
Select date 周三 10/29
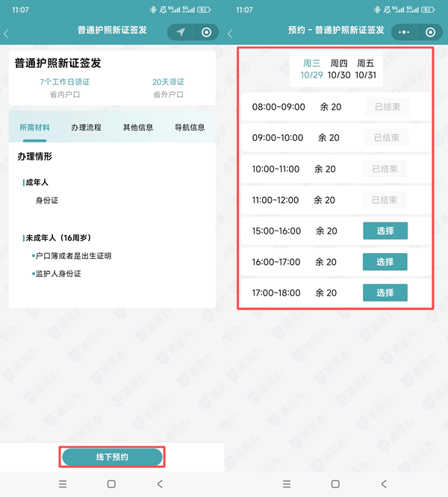point(311,69)
